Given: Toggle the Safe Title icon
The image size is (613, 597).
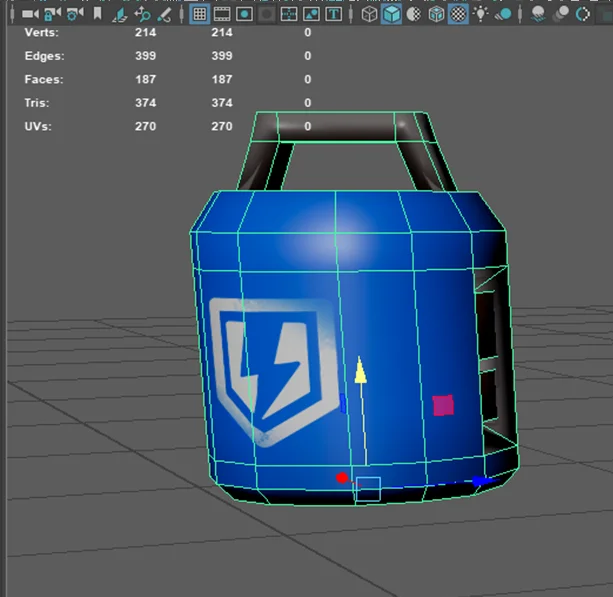Looking at the screenshot, I should (333, 14).
